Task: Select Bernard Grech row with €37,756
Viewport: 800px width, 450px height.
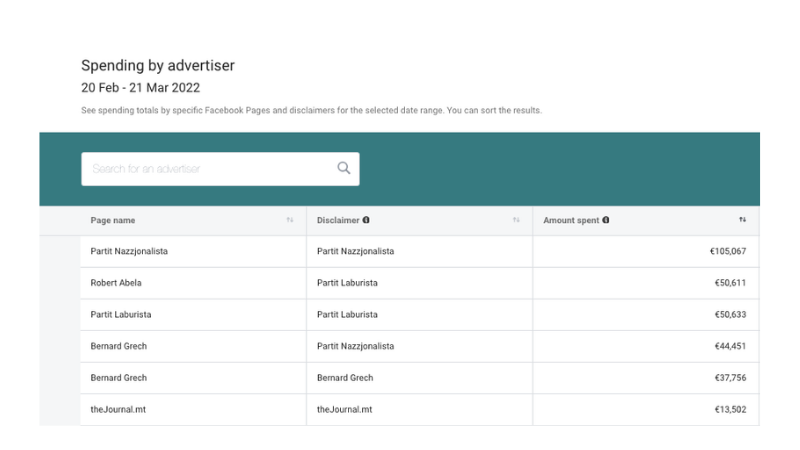Action: (119, 378)
